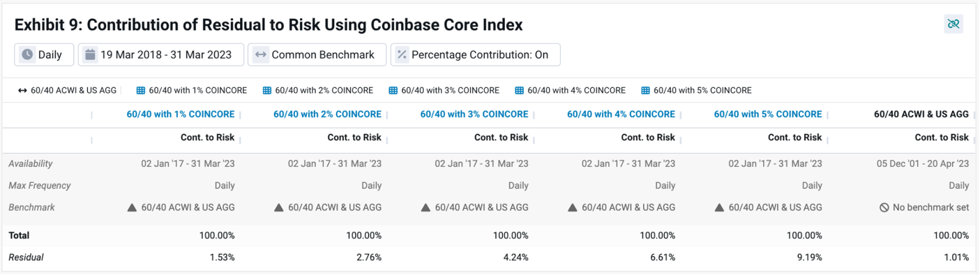
Task: Click the percent icon for Percentage Contribution
Action: point(402,54)
